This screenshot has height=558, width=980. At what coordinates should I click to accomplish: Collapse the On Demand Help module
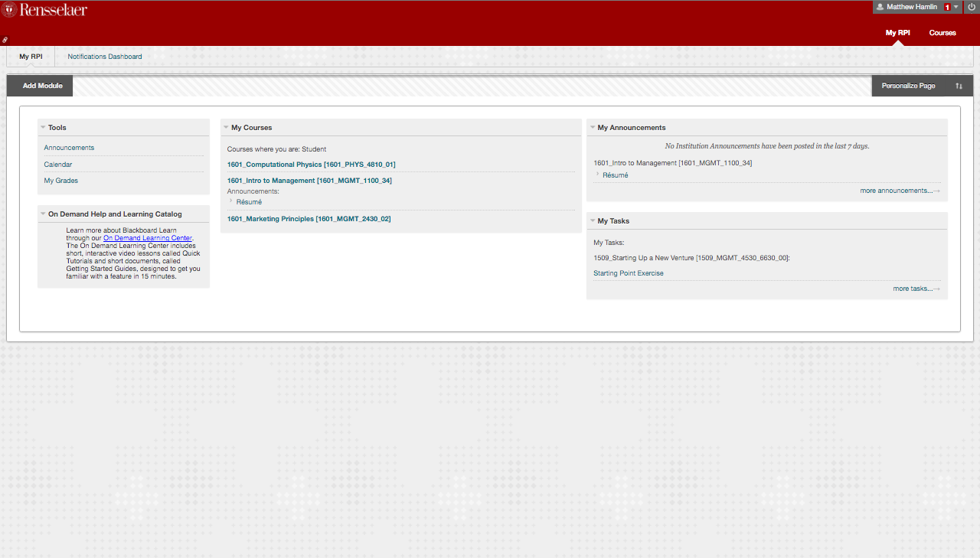pyautogui.click(x=43, y=214)
